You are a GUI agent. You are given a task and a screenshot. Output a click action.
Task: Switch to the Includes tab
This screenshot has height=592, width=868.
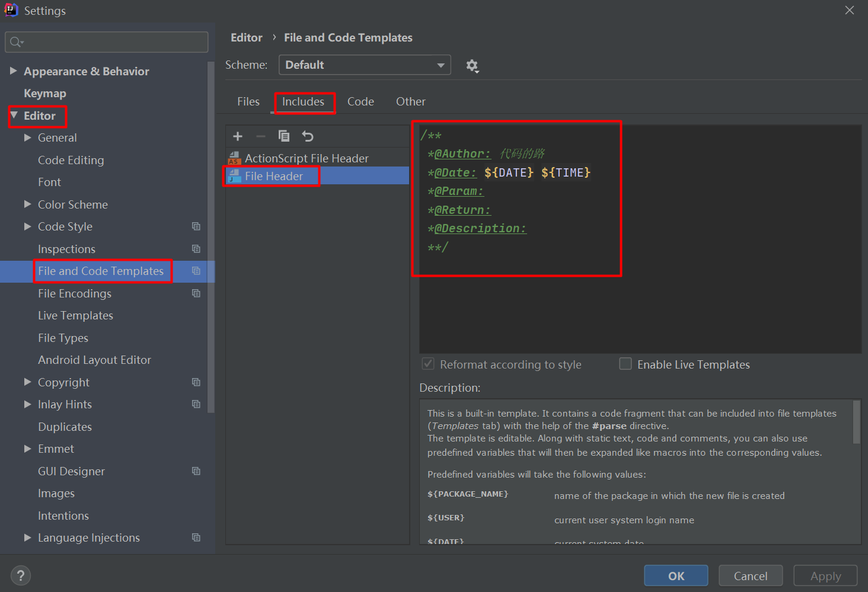pyautogui.click(x=303, y=102)
